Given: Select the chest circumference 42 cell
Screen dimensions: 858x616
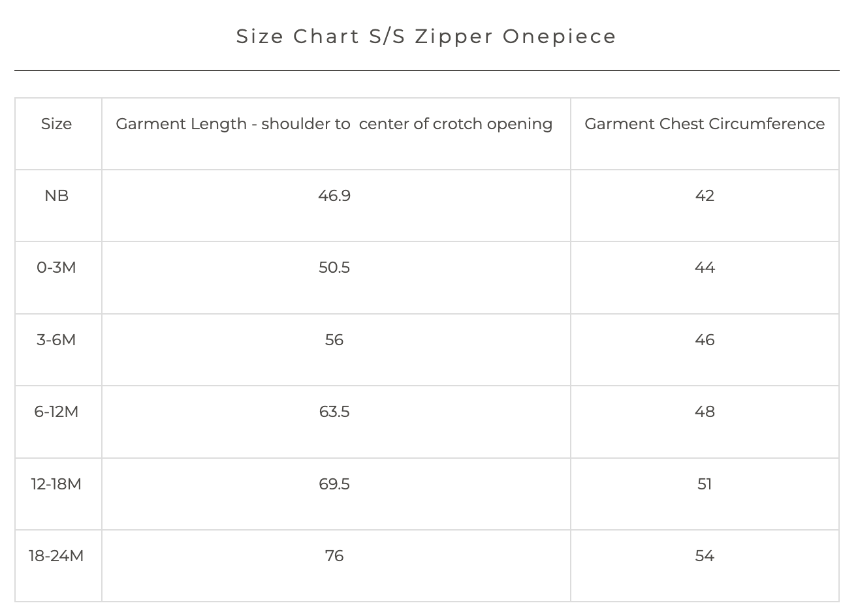Looking at the screenshot, I should (705, 196).
